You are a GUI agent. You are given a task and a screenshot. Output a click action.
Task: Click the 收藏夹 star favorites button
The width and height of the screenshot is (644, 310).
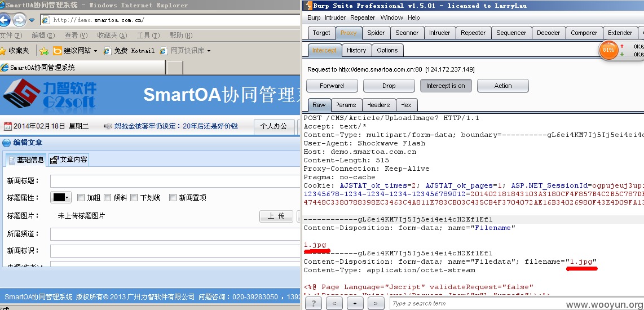click(x=15, y=51)
